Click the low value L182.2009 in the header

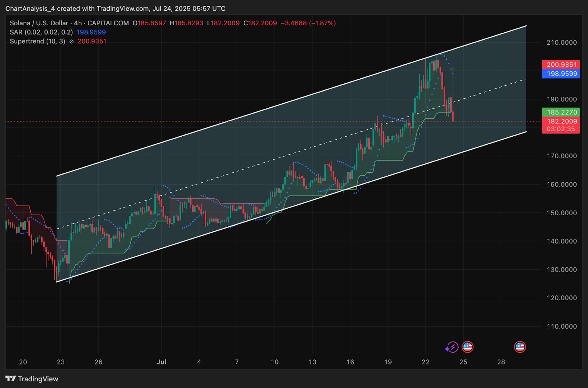point(223,23)
